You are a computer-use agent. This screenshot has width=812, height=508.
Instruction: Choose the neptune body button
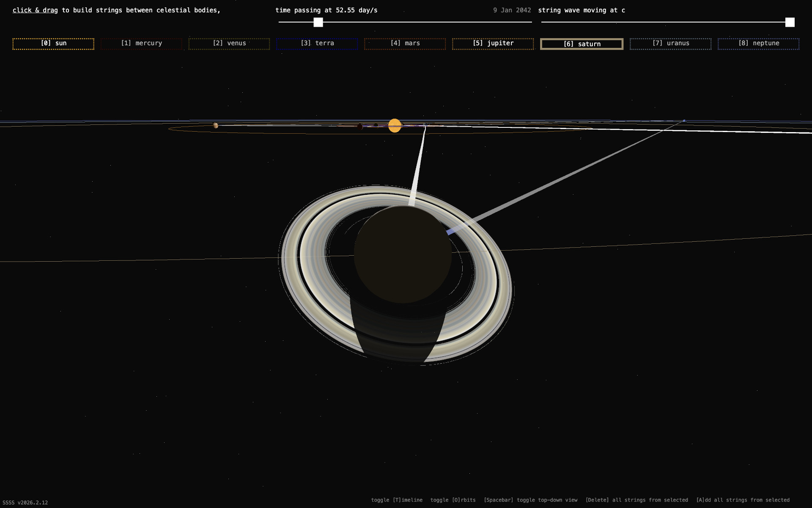[759, 44]
